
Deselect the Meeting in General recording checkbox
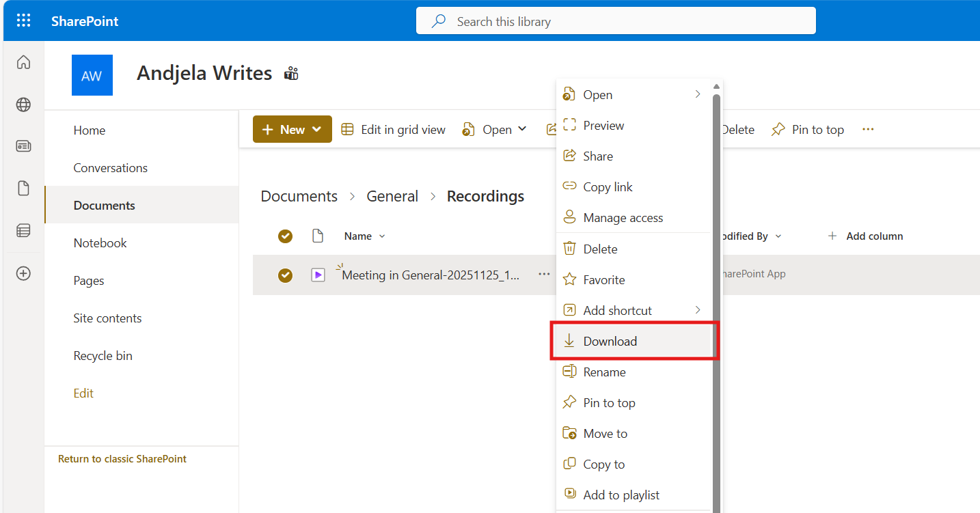(285, 275)
